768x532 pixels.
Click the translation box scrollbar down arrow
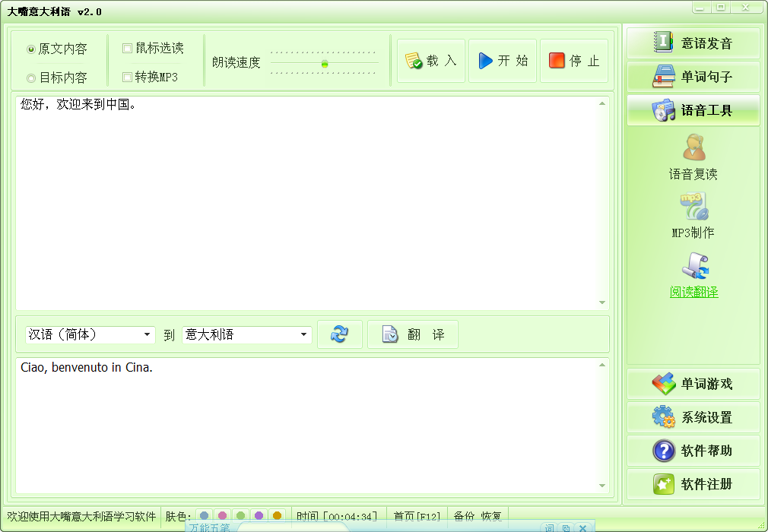(602, 486)
